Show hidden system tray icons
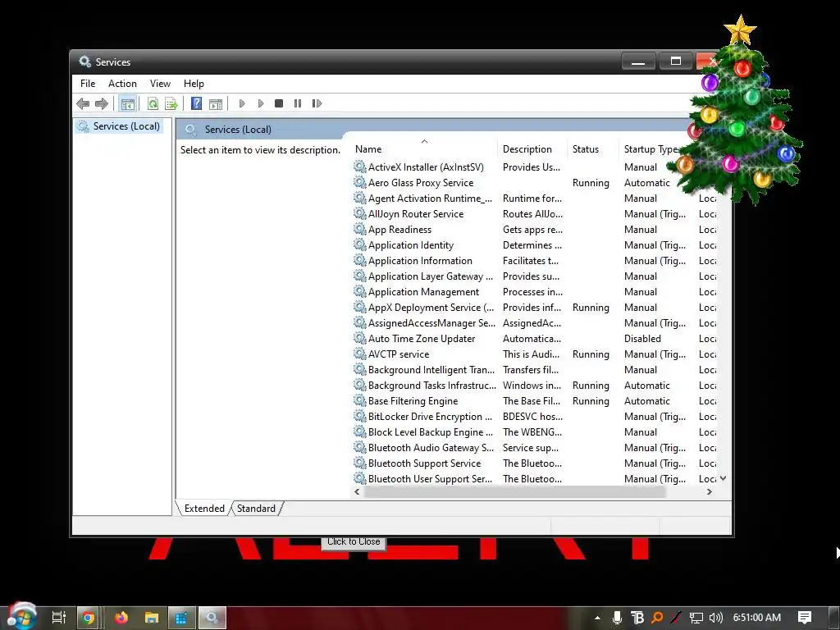This screenshot has width=840, height=630. tap(597, 618)
